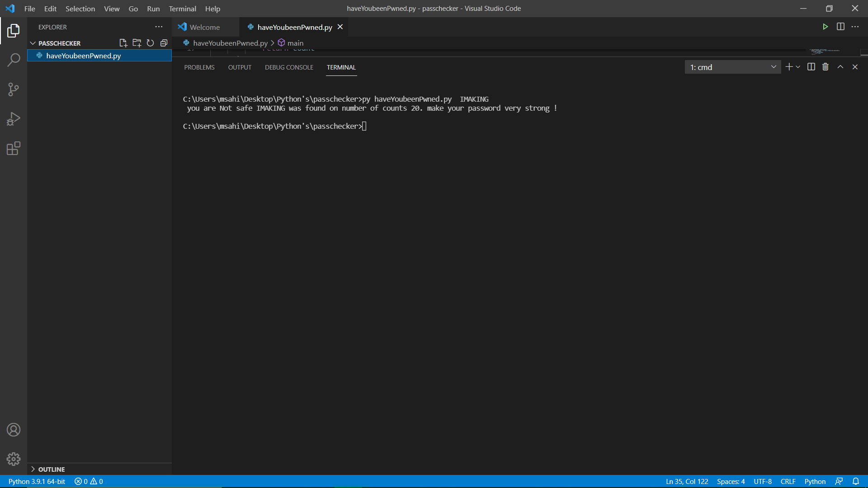Split the terminal pane
868x488 pixels.
(x=811, y=66)
